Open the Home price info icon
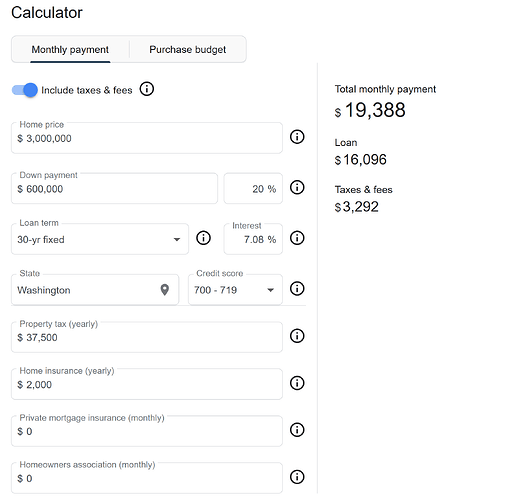The height and width of the screenshot is (500, 513). (x=297, y=137)
